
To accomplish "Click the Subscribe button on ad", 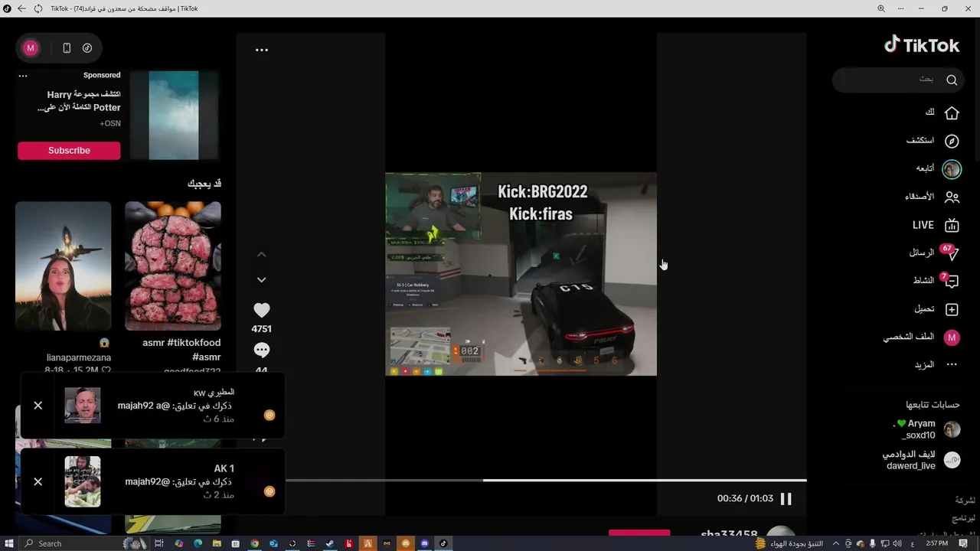I will tap(69, 151).
